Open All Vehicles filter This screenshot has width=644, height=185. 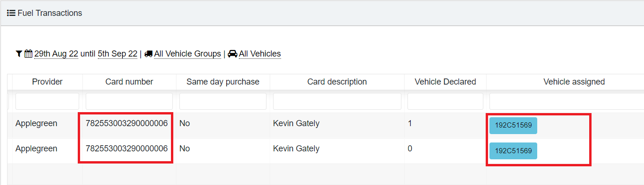pos(260,54)
